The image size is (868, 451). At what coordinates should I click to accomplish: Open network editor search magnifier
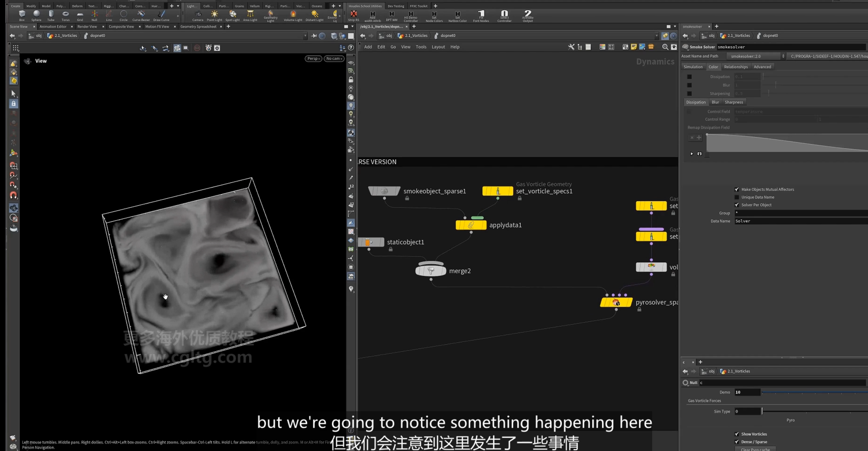point(665,47)
